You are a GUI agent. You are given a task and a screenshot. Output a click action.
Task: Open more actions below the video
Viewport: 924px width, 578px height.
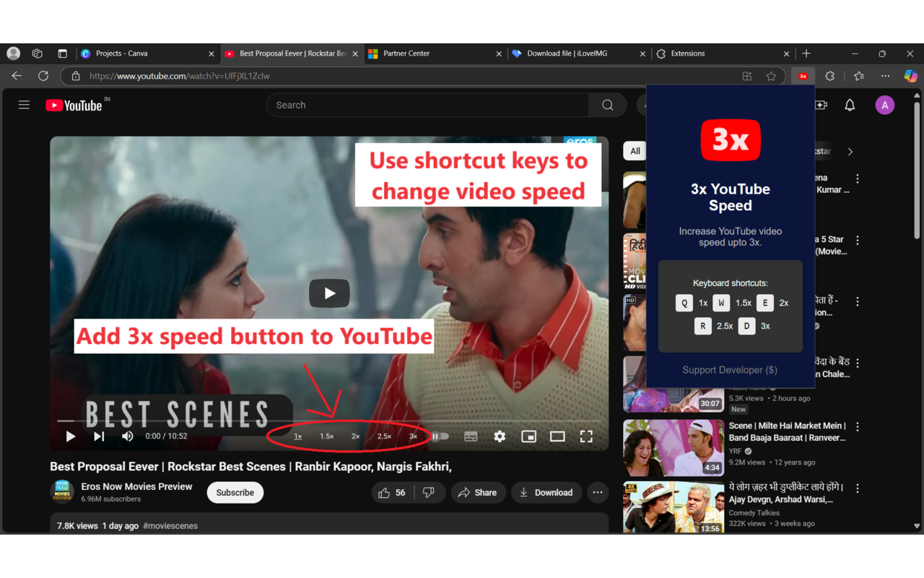point(597,492)
